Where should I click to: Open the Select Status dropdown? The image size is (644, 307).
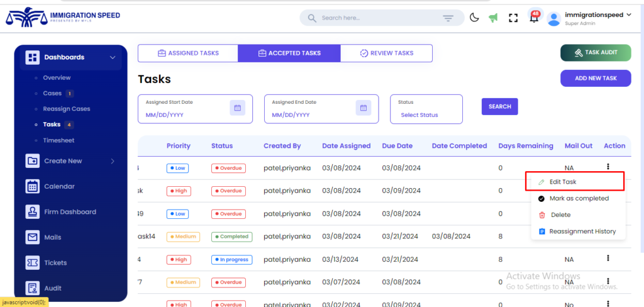tap(426, 109)
